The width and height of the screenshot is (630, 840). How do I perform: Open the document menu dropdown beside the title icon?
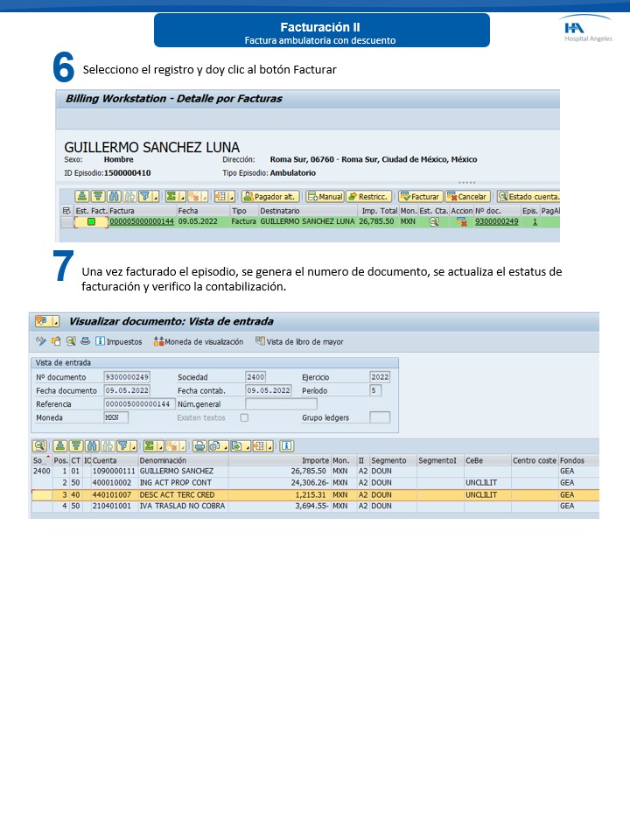pyautogui.click(x=56, y=321)
